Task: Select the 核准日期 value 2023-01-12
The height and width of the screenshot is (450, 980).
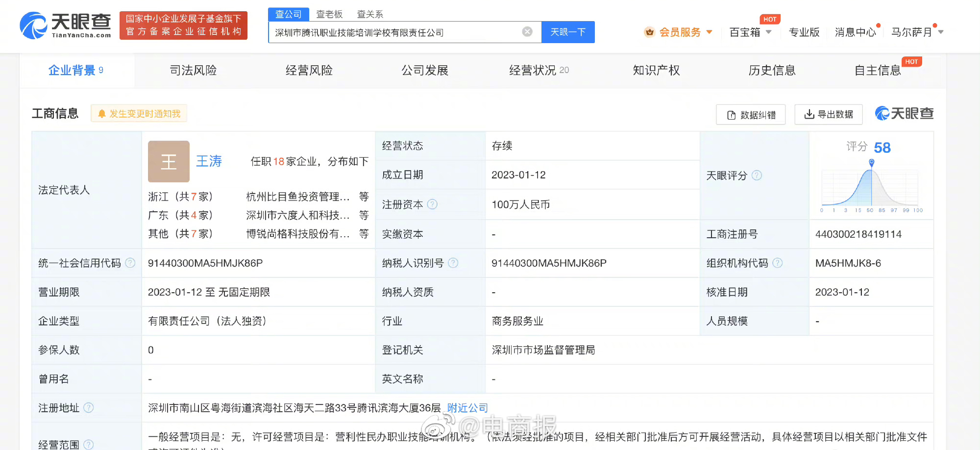Action: click(x=842, y=292)
